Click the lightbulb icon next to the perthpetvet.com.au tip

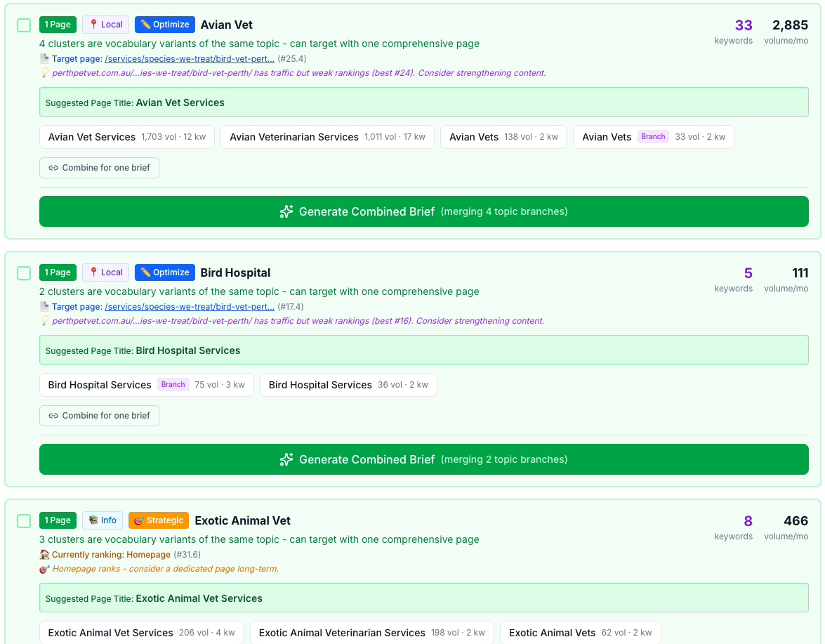coord(43,72)
